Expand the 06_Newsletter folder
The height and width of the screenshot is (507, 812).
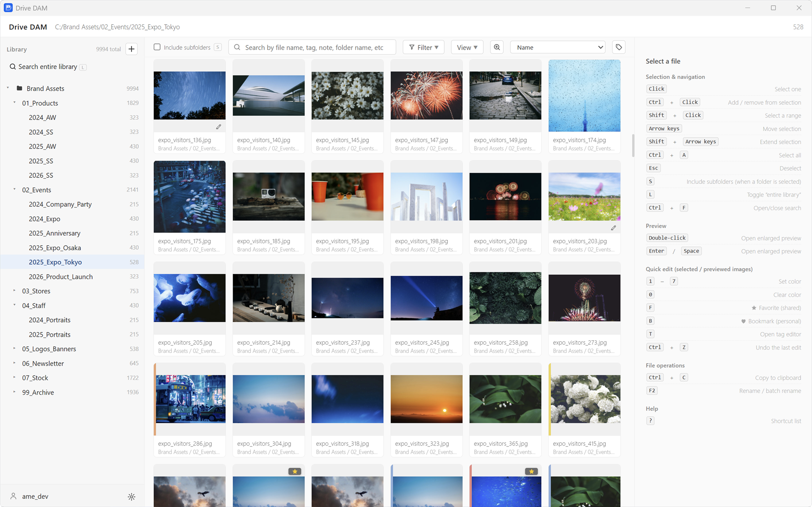[x=14, y=363]
